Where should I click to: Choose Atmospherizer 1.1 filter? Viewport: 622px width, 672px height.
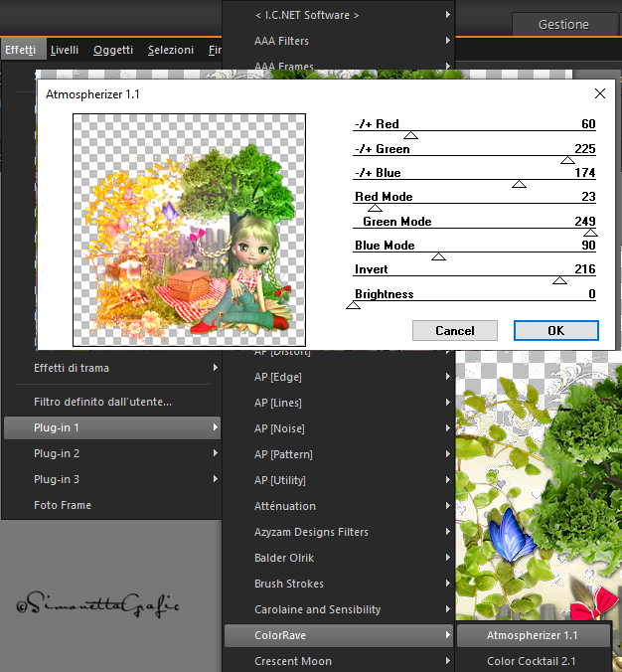[x=533, y=635]
